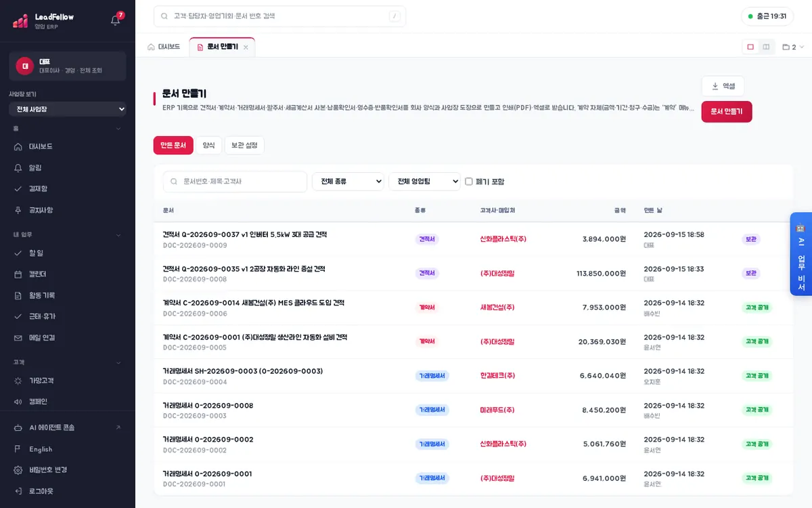Click amount 113,850,000원
The width and height of the screenshot is (812, 508).
pyautogui.click(x=601, y=274)
